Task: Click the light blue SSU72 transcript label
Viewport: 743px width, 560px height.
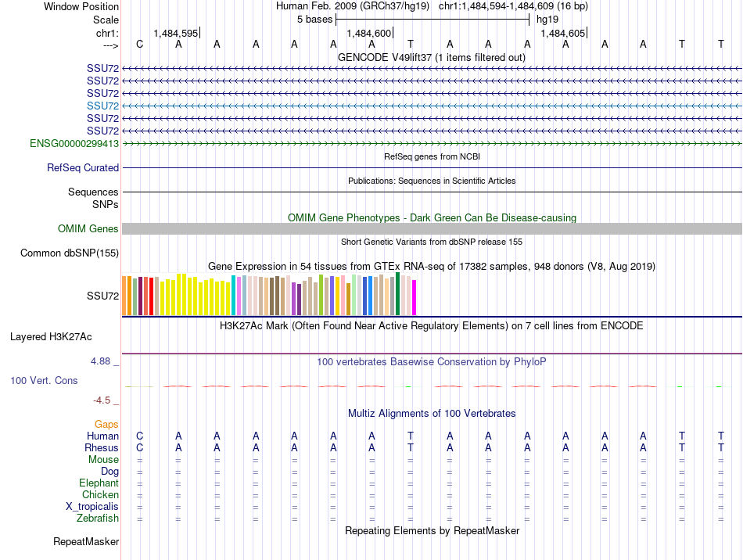Action: tap(102, 106)
